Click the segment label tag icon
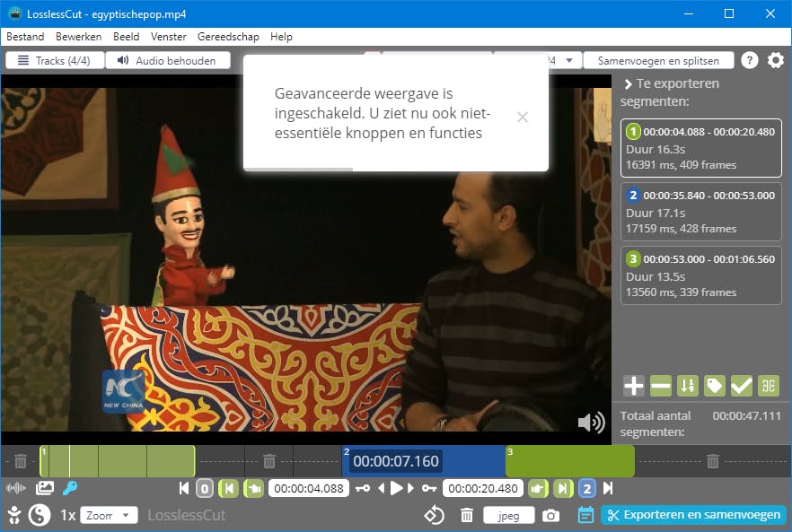This screenshot has height=532, width=792. pyautogui.click(x=715, y=386)
